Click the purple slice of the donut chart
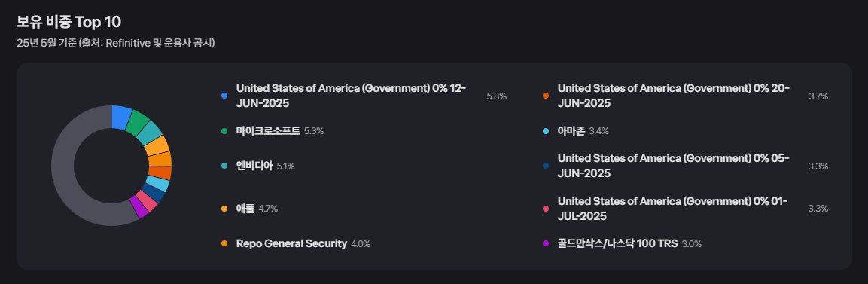This screenshot has height=284, width=868. tap(139, 208)
